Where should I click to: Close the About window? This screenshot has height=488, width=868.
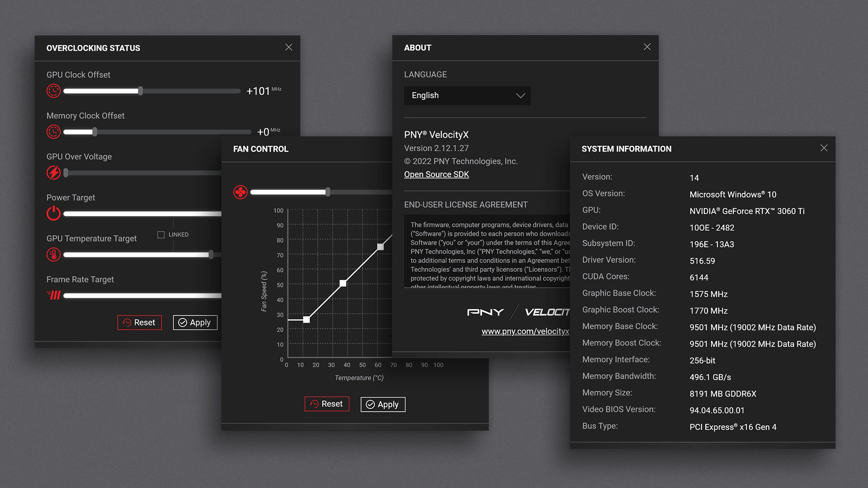click(x=647, y=47)
